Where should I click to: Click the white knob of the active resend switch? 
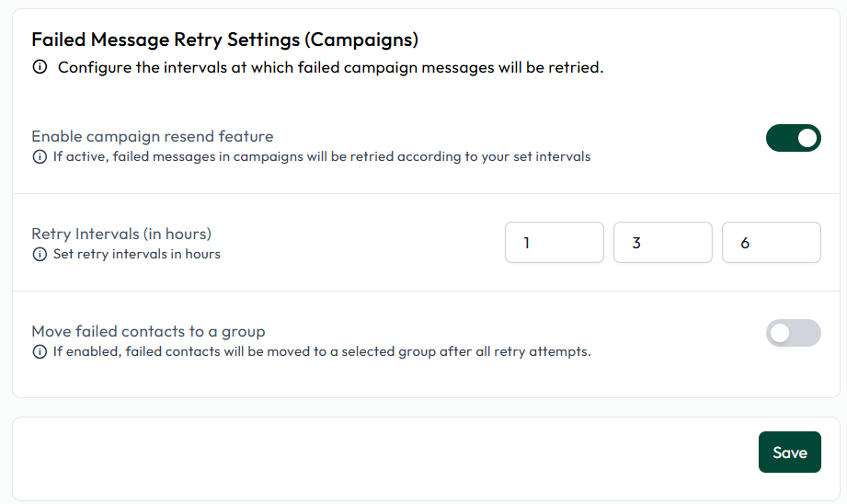[807, 138]
